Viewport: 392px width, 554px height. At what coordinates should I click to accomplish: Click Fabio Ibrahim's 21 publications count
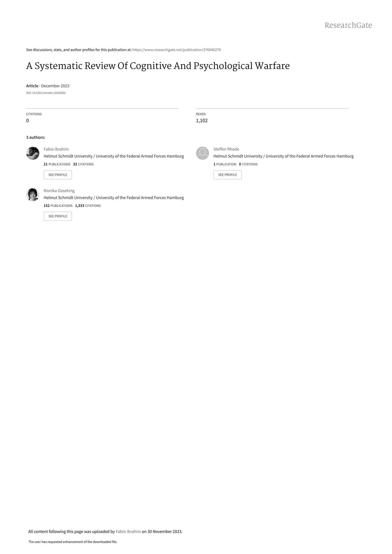click(x=57, y=164)
